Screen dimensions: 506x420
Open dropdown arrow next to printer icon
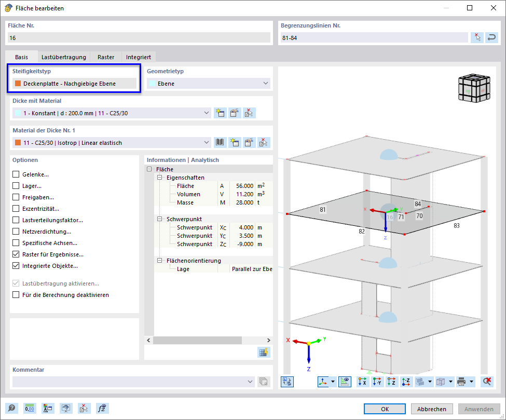471,382
